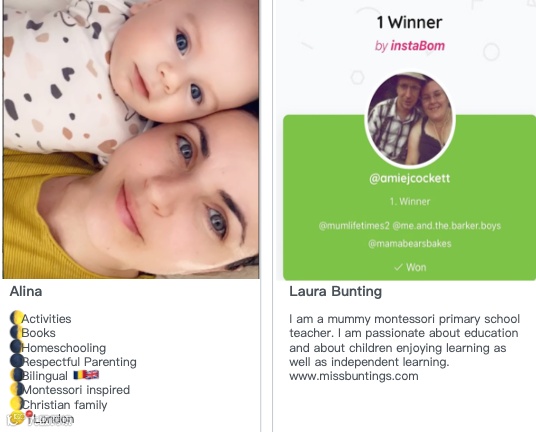Click the moon icon next to Homeschooling
The width and height of the screenshot is (536, 432).
(16, 347)
